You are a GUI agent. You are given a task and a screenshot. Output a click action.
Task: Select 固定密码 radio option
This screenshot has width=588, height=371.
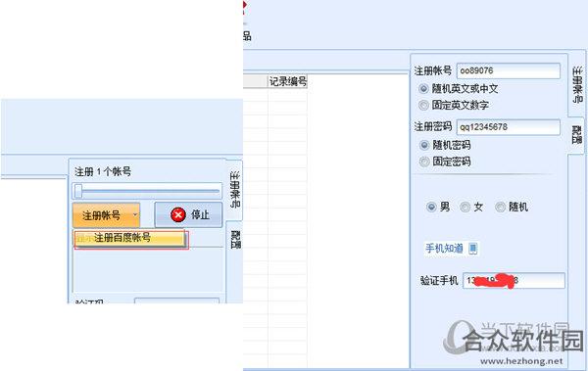(424, 162)
